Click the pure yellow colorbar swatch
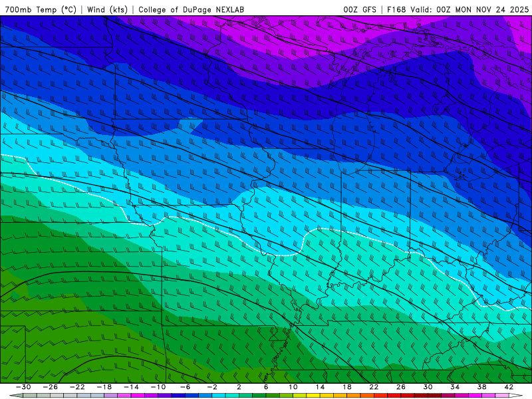The height and width of the screenshot is (399, 532). 313,395
